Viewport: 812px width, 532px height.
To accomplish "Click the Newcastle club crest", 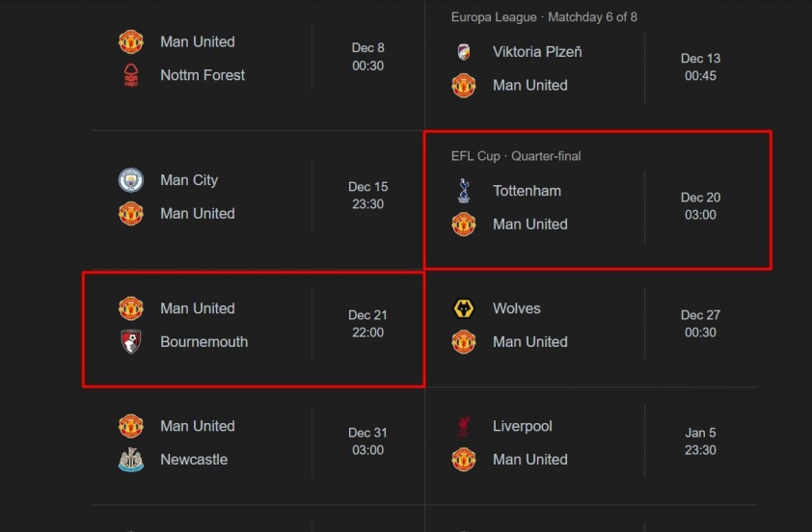I will coord(131,460).
